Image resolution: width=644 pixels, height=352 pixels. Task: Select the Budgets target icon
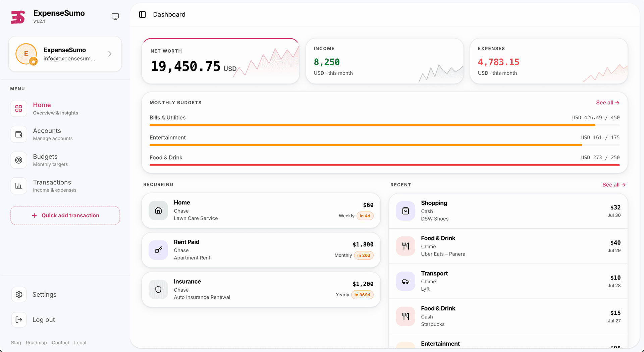[x=18, y=160]
